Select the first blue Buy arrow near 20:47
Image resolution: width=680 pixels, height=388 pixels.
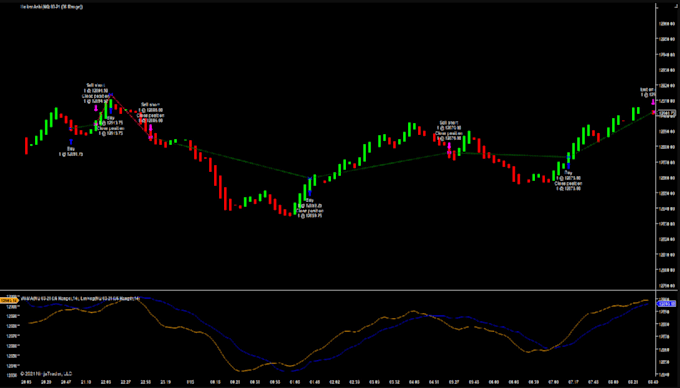click(71, 142)
